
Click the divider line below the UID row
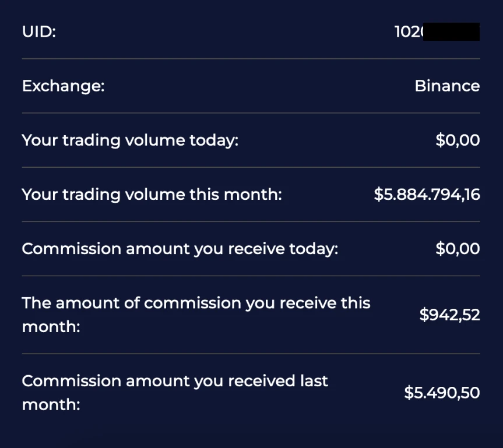coord(251,59)
